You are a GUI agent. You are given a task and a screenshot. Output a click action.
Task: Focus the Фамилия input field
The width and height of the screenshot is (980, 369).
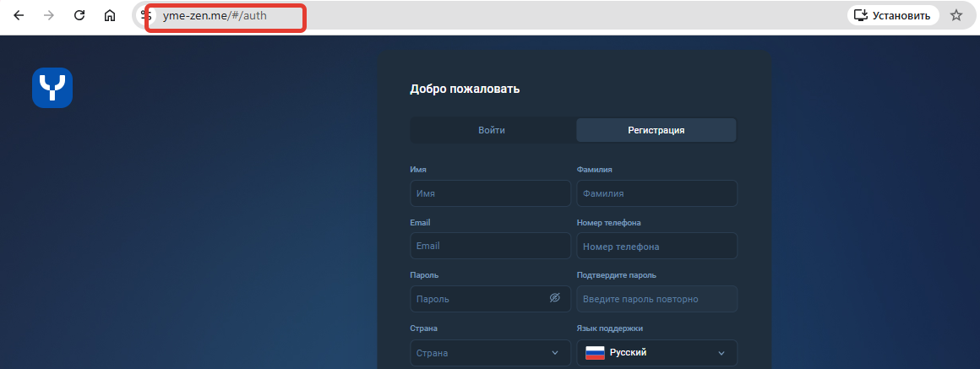click(657, 193)
